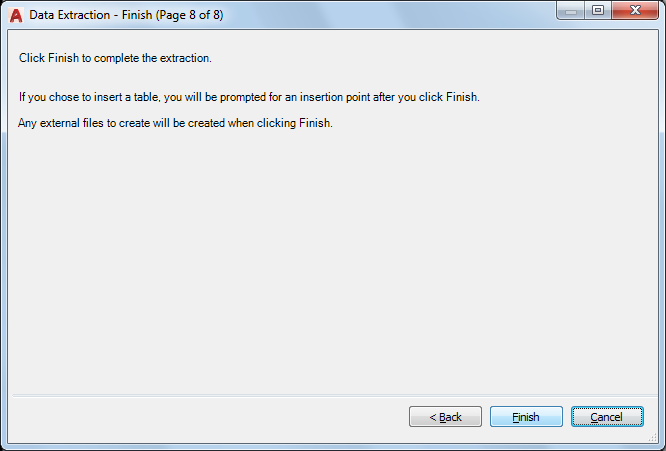Click the 'Any external files' instruction line
This screenshot has width=666, height=451.
point(175,123)
